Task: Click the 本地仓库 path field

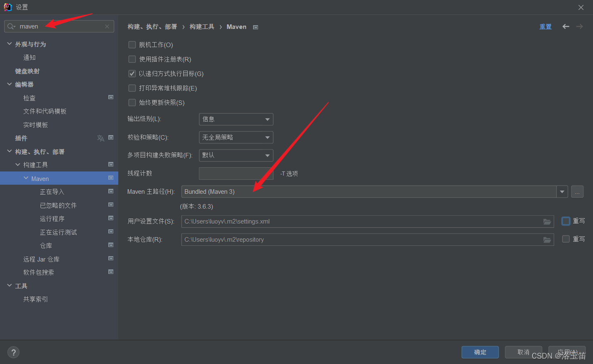Action: 368,240
